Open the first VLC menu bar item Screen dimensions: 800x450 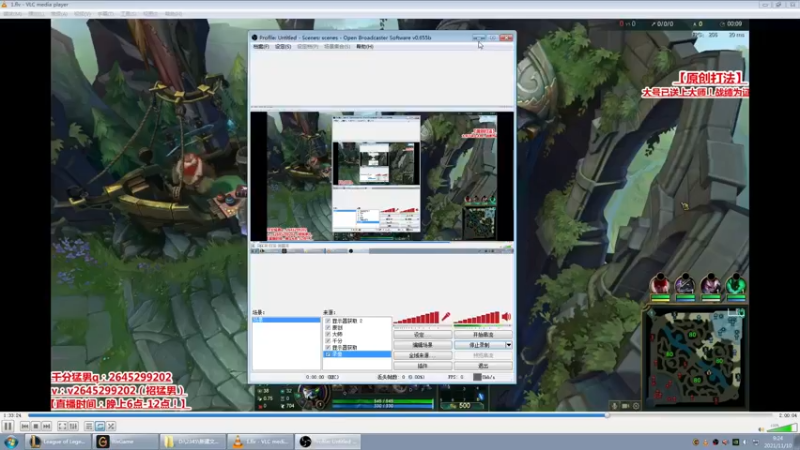[x=13, y=14]
